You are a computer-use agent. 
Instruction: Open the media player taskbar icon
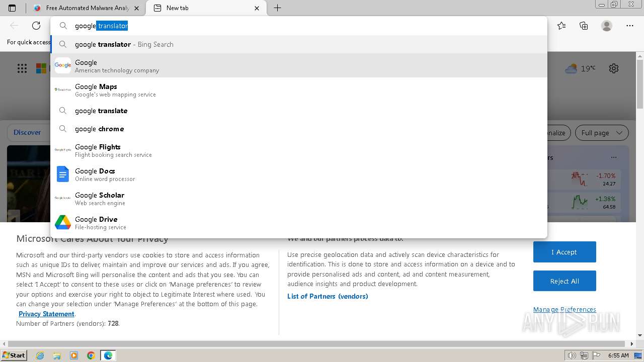[74, 355]
